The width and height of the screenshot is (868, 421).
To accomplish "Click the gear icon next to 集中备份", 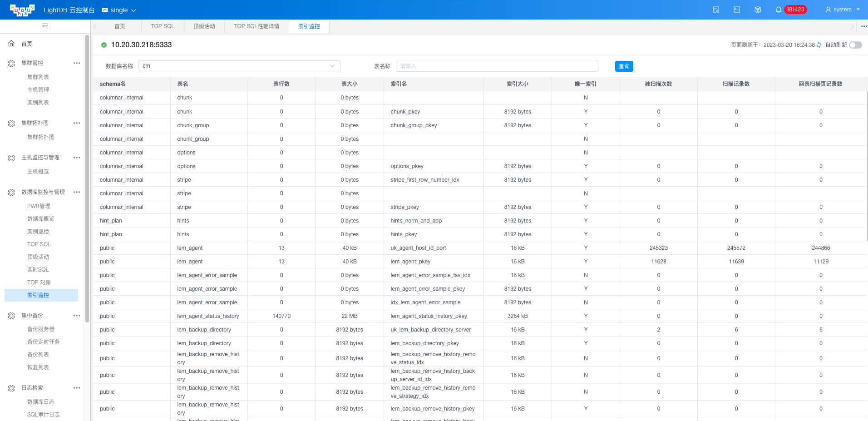I will pos(11,316).
